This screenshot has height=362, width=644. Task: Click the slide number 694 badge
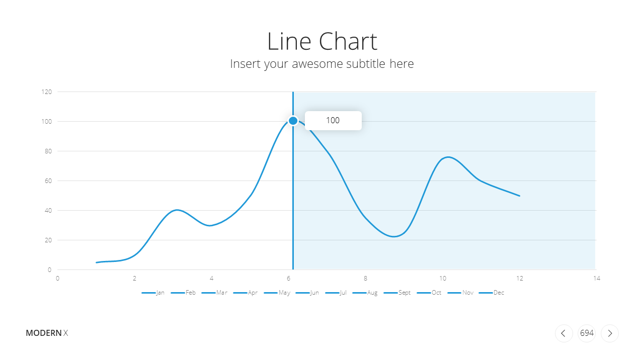[x=587, y=333]
